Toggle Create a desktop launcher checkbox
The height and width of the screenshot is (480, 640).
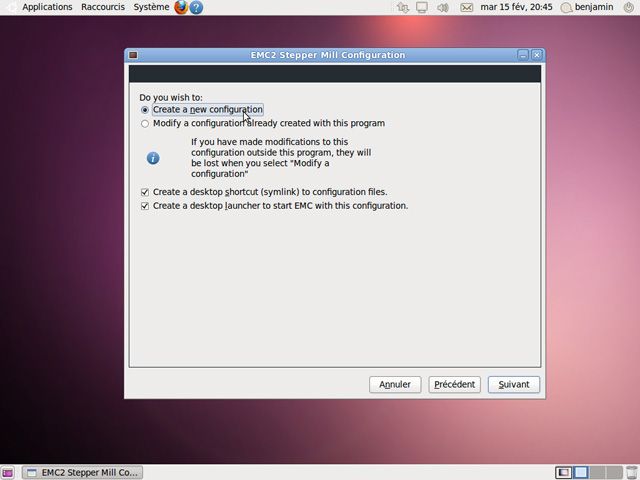point(145,206)
